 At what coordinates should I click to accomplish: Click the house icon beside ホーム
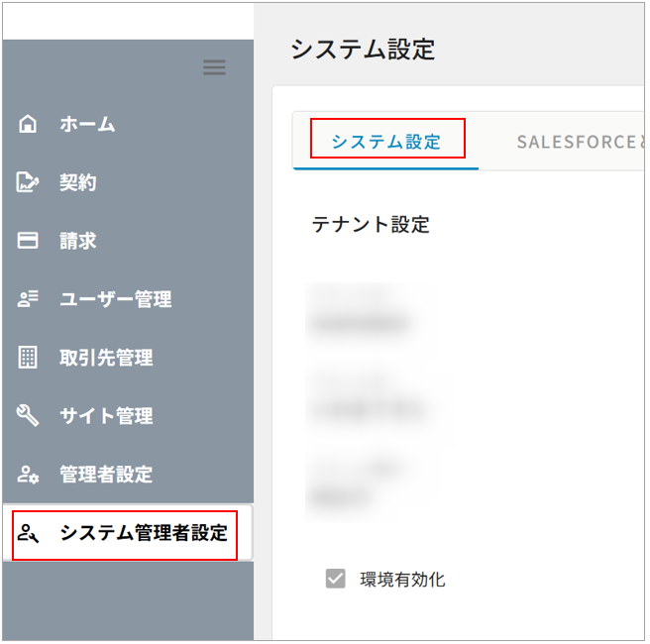pos(28,125)
